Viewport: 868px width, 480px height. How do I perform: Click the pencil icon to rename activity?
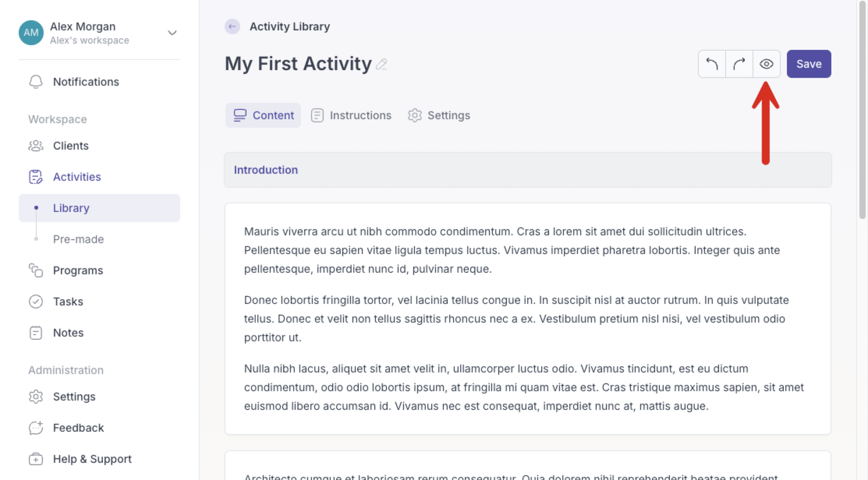381,64
